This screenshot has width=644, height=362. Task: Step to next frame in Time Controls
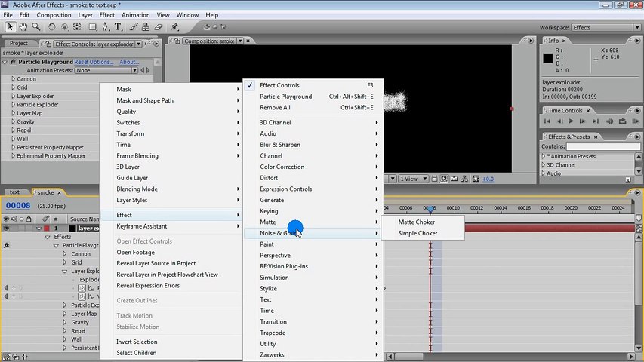click(583, 121)
